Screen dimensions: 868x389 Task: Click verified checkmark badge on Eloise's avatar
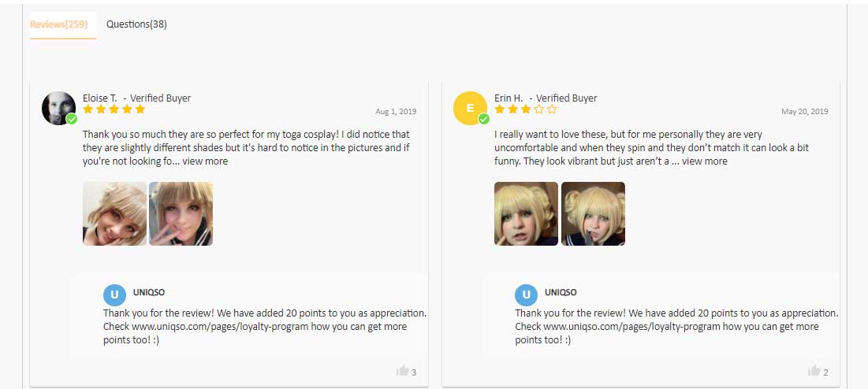click(72, 119)
